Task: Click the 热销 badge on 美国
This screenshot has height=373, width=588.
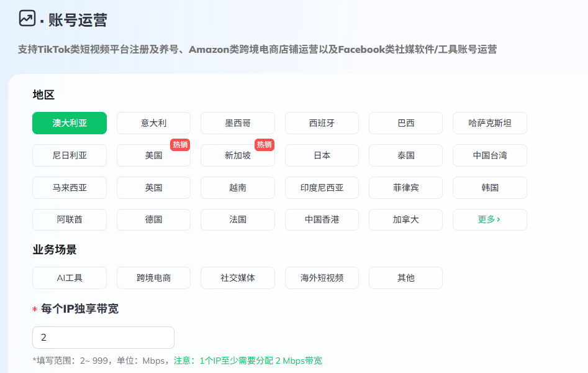Action: (180, 145)
